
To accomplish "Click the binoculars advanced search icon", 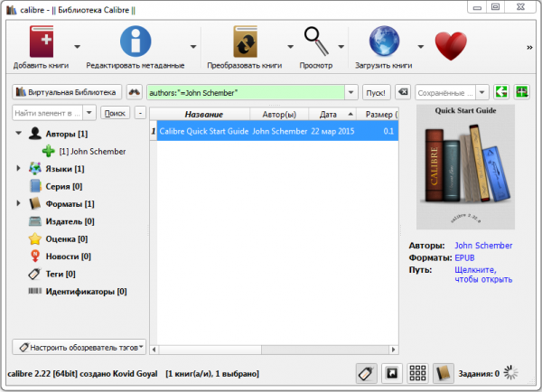I will pos(134,92).
